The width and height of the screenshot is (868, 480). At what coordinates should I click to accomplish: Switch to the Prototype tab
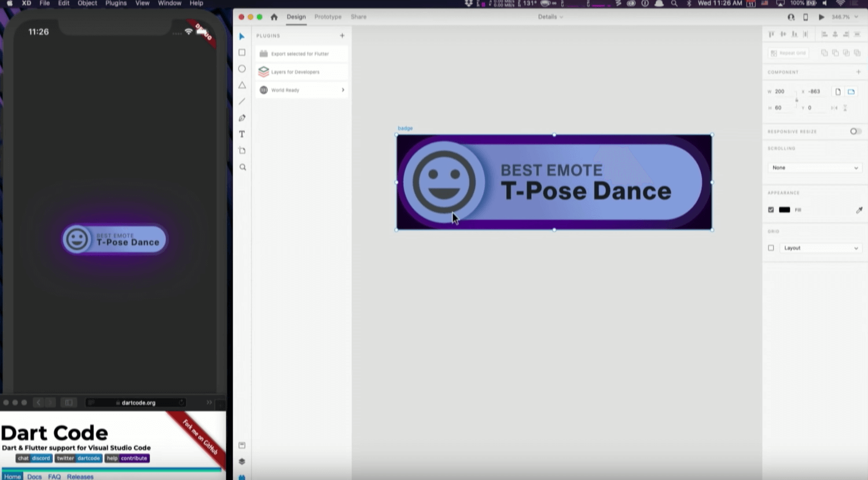328,17
